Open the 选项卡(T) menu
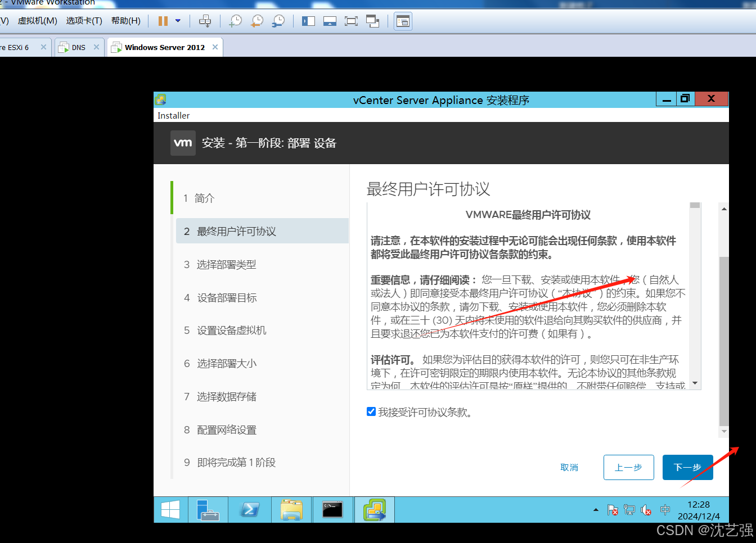This screenshot has width=756, height=543. tap(84, 21)
